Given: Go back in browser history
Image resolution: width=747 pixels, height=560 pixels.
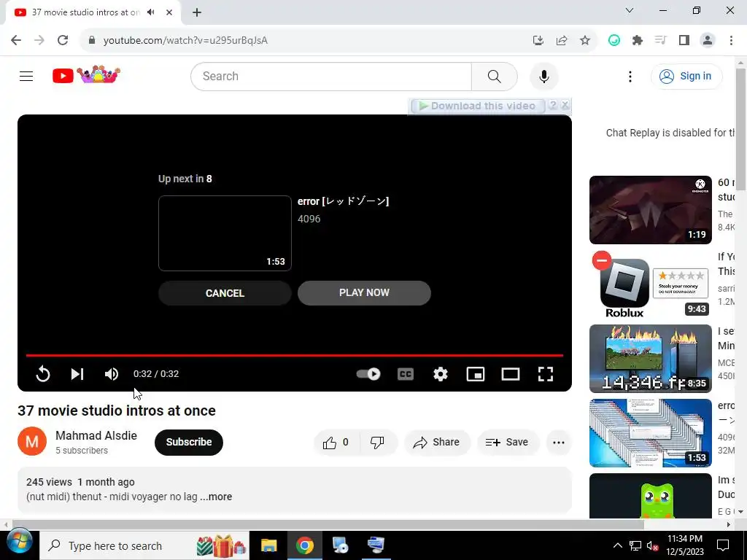Looking at the screenshot, I should (16, 40).
